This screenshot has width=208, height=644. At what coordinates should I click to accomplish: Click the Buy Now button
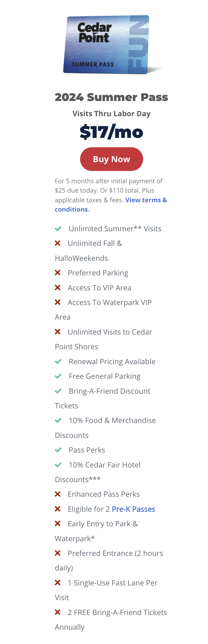tap(111, 159)
